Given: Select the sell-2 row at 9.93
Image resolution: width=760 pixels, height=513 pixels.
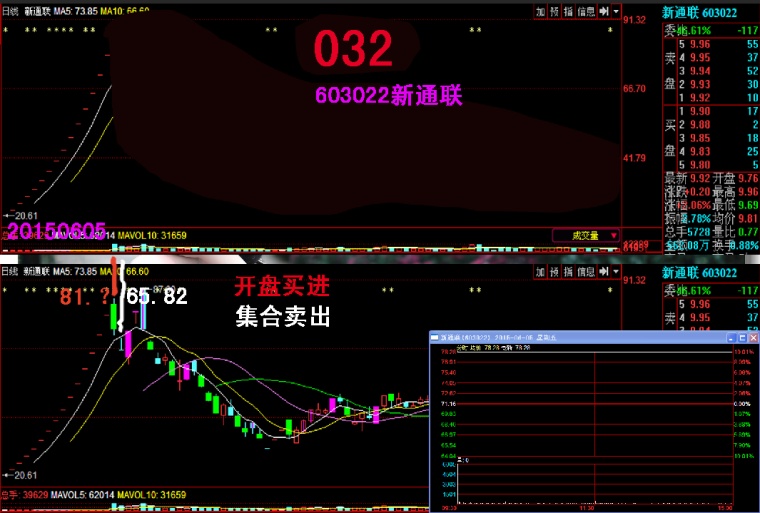Looking at the screenshot, I should click(718, 84).
